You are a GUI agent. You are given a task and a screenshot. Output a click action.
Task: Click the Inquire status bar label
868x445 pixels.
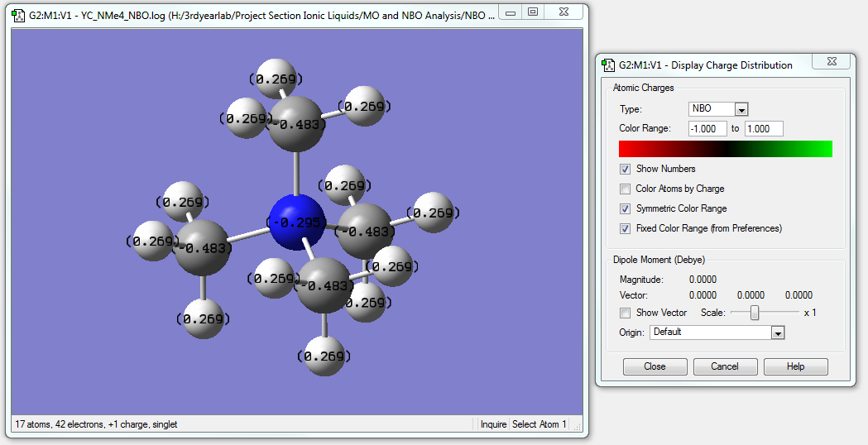tap(493, 424)
